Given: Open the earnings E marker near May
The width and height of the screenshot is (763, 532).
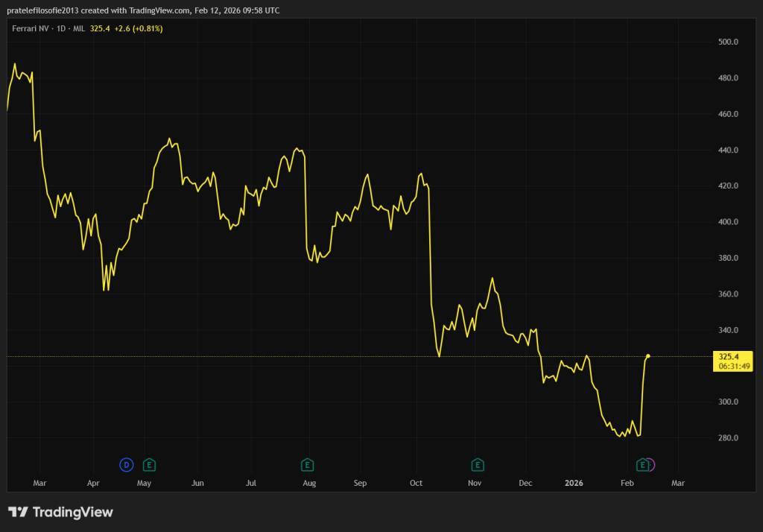Looking at the screenshot, I should coord(149,465).
